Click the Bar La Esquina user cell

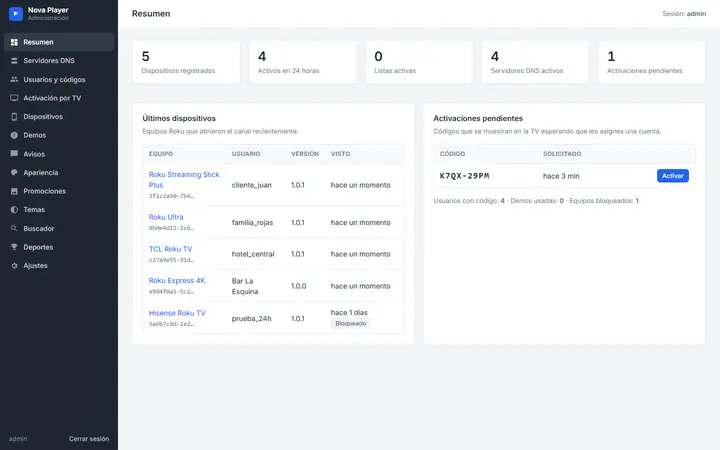[x=245, y=286]
